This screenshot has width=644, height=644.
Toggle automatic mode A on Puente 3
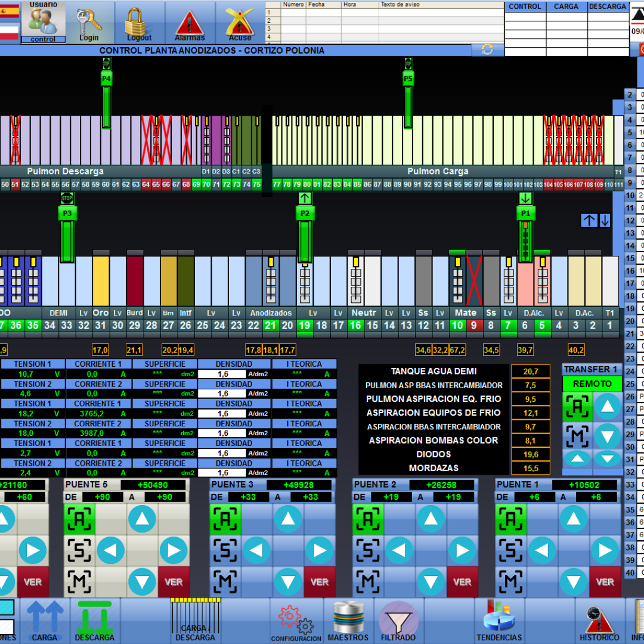pos(225,519)
